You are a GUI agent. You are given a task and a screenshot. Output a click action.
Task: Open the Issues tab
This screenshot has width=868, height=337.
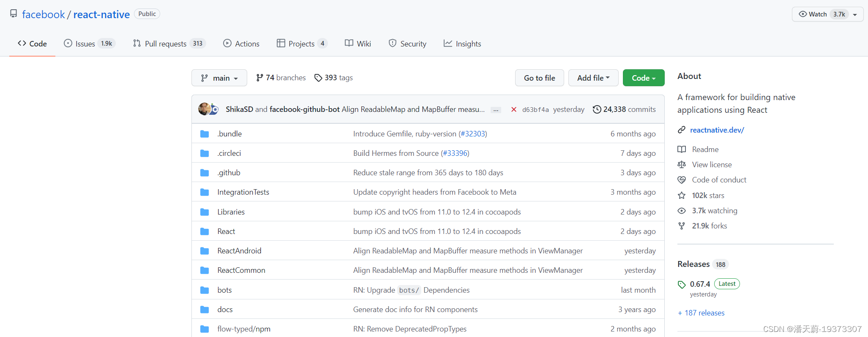click(x=90, y=43)
